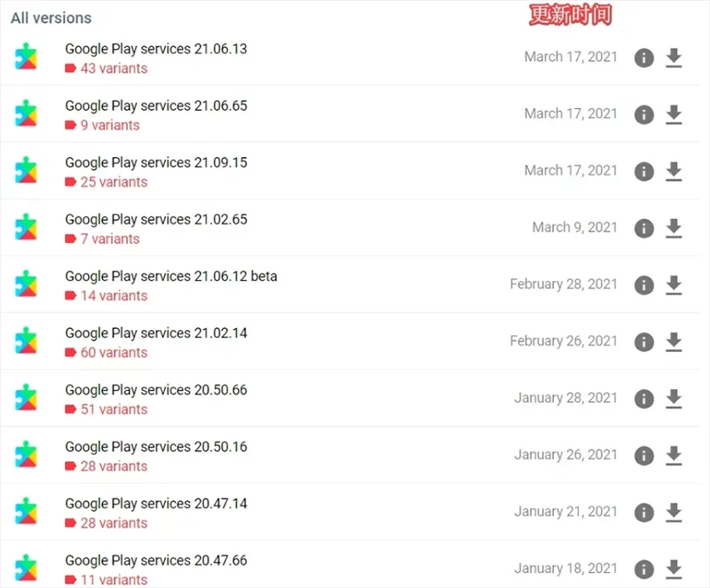The height and width of the screenshot is (588, 710).
Task: Click date 'March 17, 2021' for version 21.06.13
Action: (571, 57)
